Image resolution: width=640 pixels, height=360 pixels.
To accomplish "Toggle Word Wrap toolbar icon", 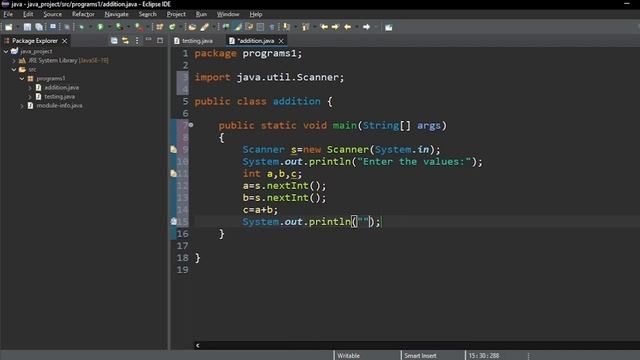I will pyautogui.click(x=249, y=27).
